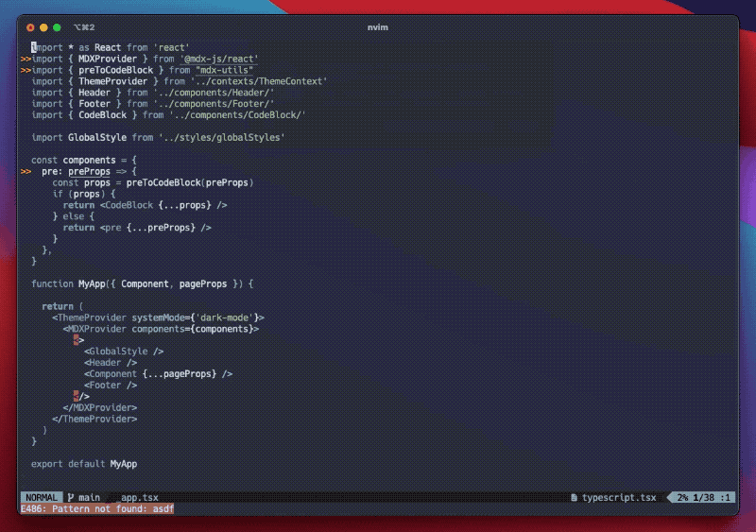
Task: Click the <Footer /> JSX element
Action: point(111,386)
